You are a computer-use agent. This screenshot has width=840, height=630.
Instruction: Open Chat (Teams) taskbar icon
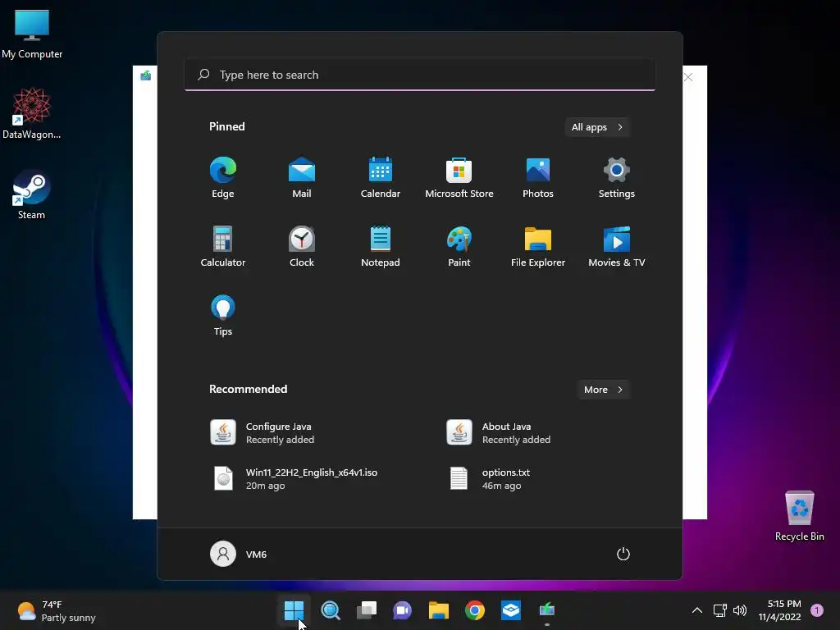(x=402, y=610)
